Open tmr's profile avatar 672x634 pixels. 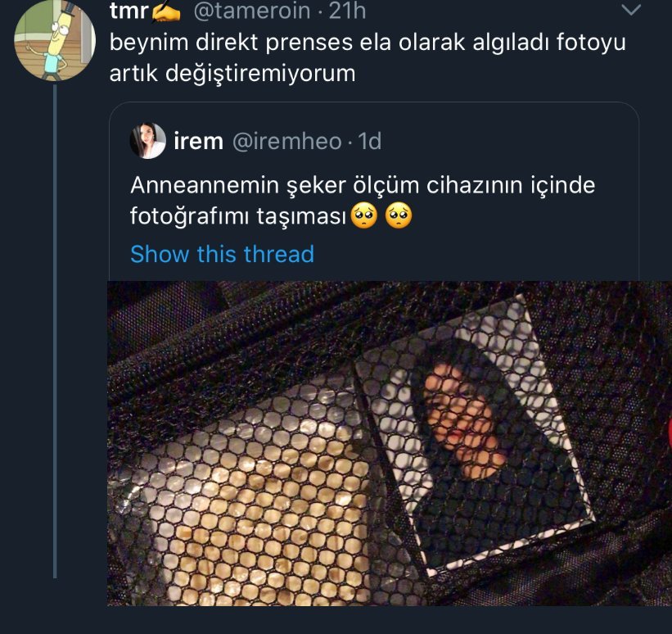(52, 43)
